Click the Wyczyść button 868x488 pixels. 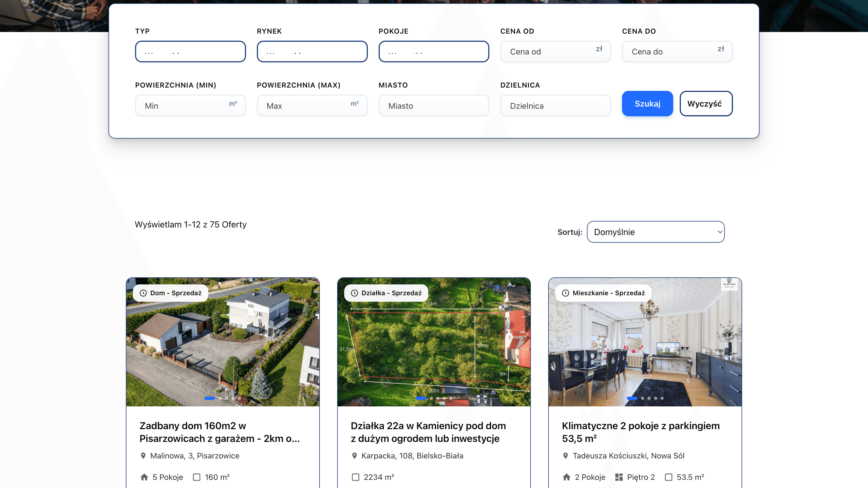706,104
